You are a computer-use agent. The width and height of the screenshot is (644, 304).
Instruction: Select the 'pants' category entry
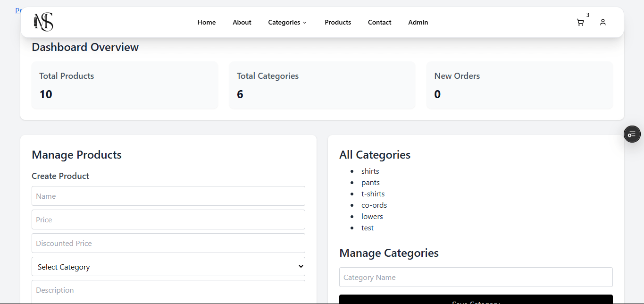[x=370, y=182]
